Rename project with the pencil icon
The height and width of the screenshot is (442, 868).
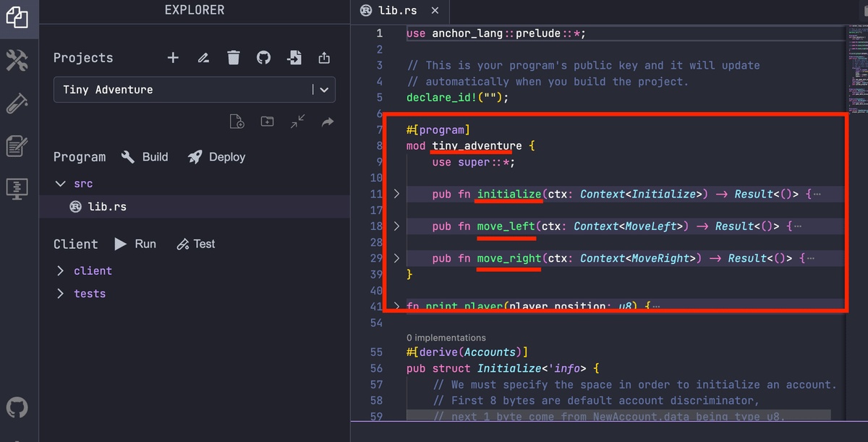tap(203, 57)
